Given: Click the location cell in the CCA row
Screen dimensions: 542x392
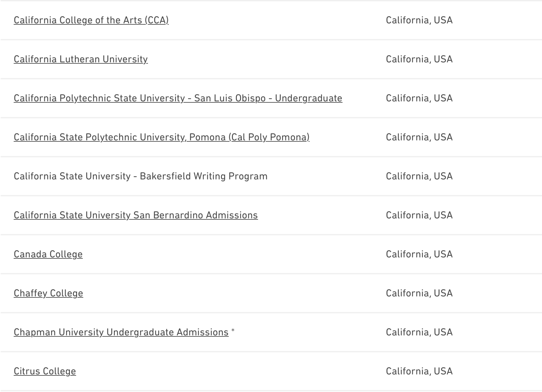Looking at the screenshot, I should (419, 20).
